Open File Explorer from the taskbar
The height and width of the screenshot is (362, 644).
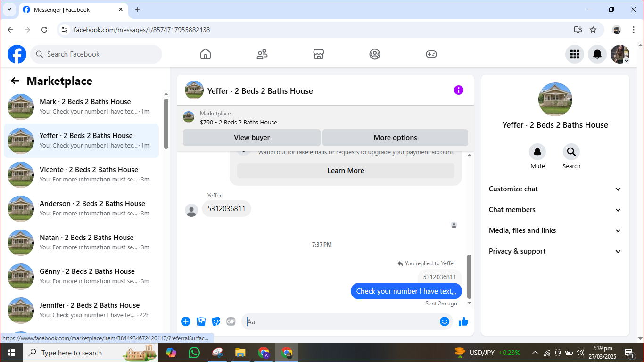[240, 353]
